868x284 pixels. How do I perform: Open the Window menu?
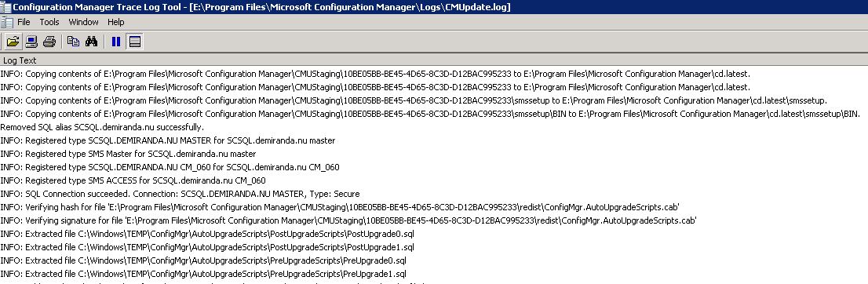point(84,22)
